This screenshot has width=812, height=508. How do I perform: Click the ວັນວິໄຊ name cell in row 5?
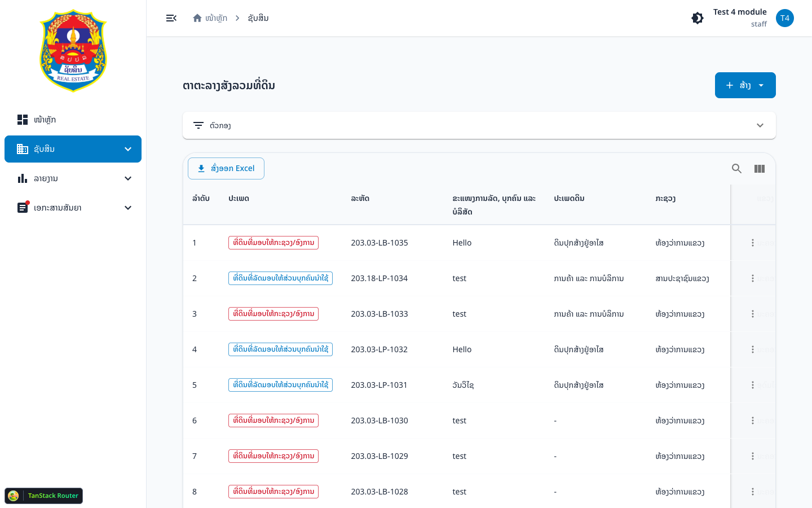(x=463, y=385)
